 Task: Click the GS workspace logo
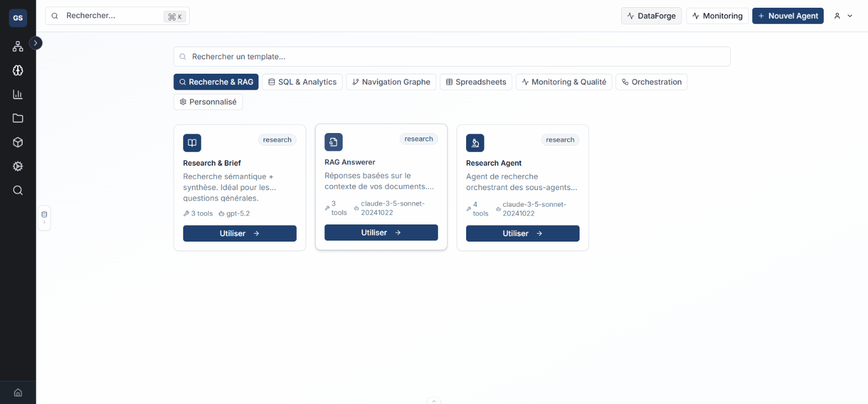(18, 18)
